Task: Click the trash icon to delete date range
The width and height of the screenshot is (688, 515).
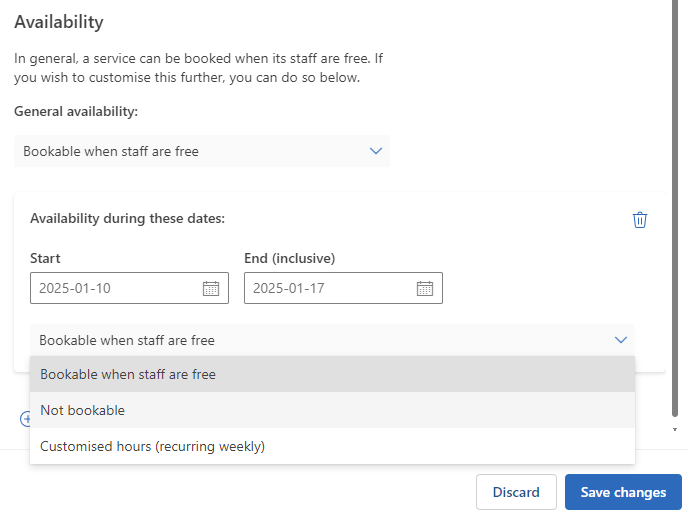Action: pos(640,220)
